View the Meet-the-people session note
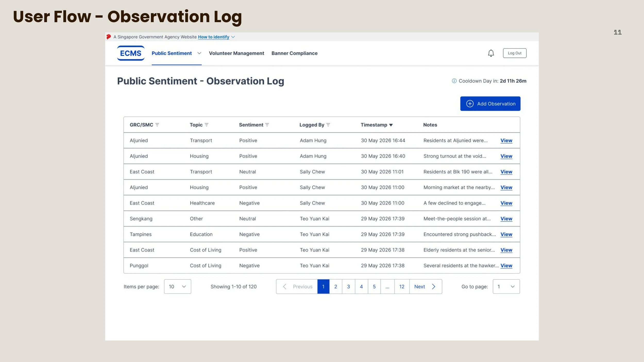The width and height of the screenshot is (644, 362). point(506,219)
